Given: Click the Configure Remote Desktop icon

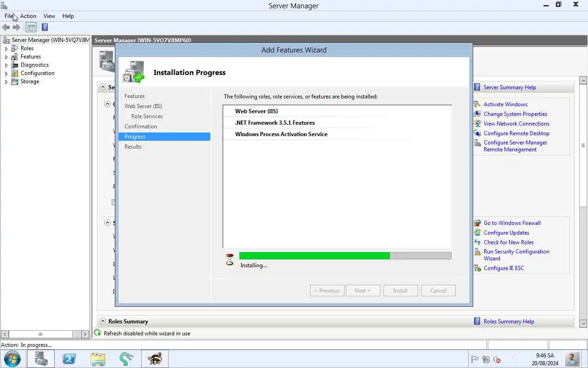Looking at the screenshot, I should pyautogui.click(x=477, y=133).
